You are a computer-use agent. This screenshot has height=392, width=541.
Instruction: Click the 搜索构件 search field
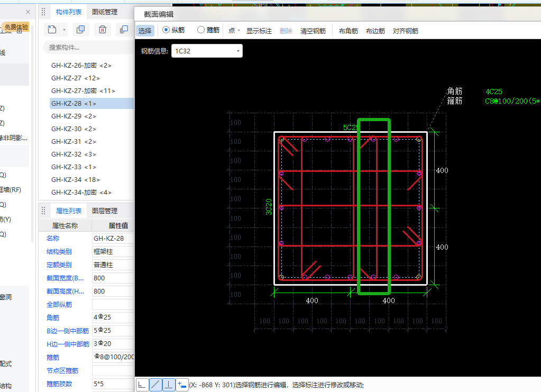[x=88, y=48]
